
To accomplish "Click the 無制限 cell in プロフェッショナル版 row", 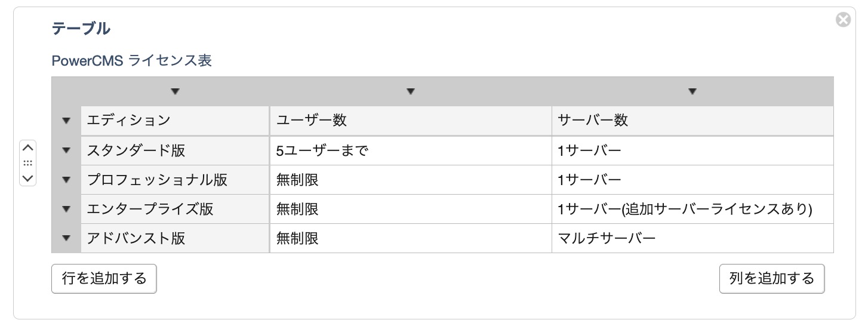I will [410, 180].
